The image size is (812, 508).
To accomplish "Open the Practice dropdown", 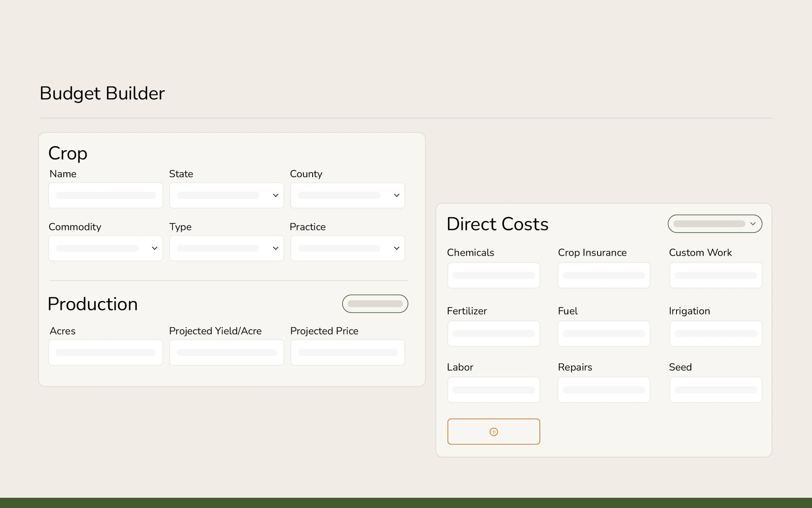I will [x=348, y=248].
